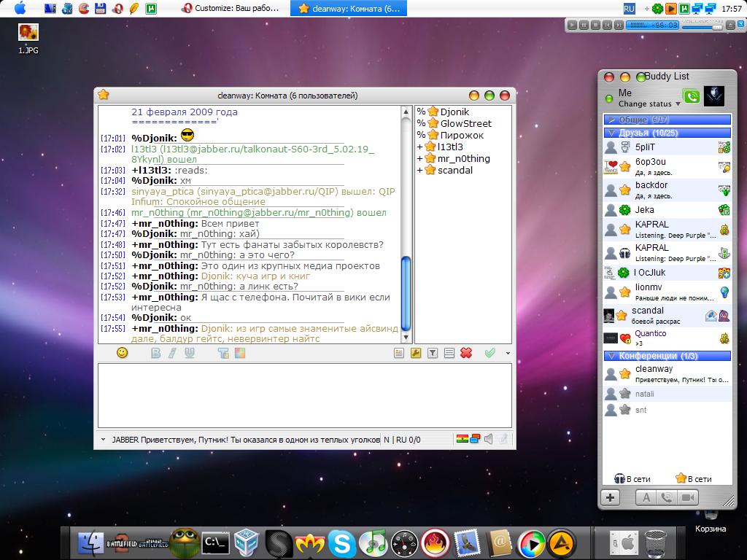Click the plus add-buddy button in Buddy List

click(610, 497)
